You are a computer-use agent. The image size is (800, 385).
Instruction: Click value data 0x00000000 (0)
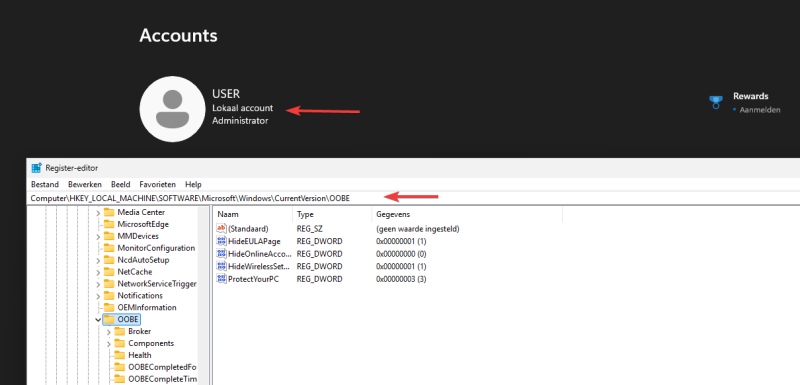click(401, 254)
